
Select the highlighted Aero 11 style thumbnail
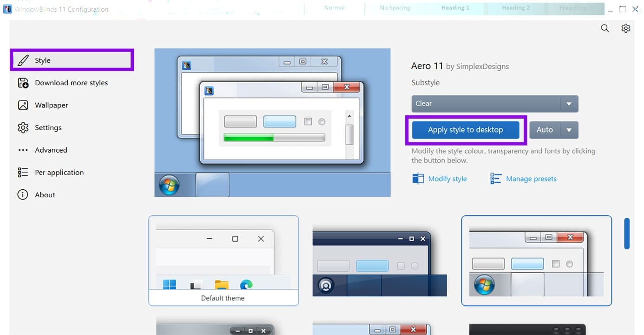pos(536,261)
